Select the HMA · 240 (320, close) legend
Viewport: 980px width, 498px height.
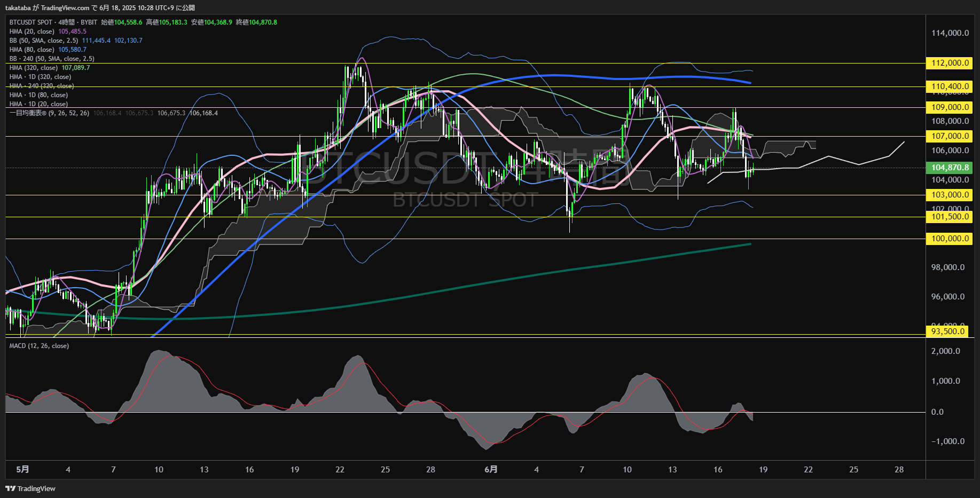[x=42, y=86]
